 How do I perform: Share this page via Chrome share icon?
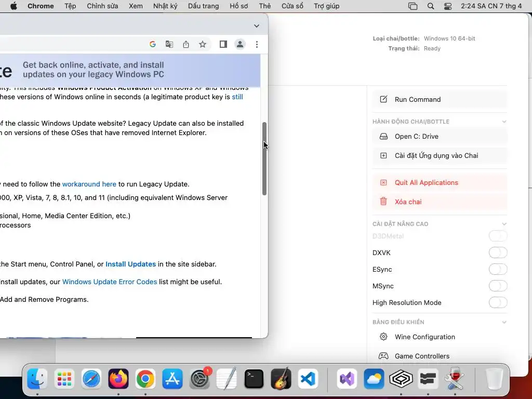(186, 44)
